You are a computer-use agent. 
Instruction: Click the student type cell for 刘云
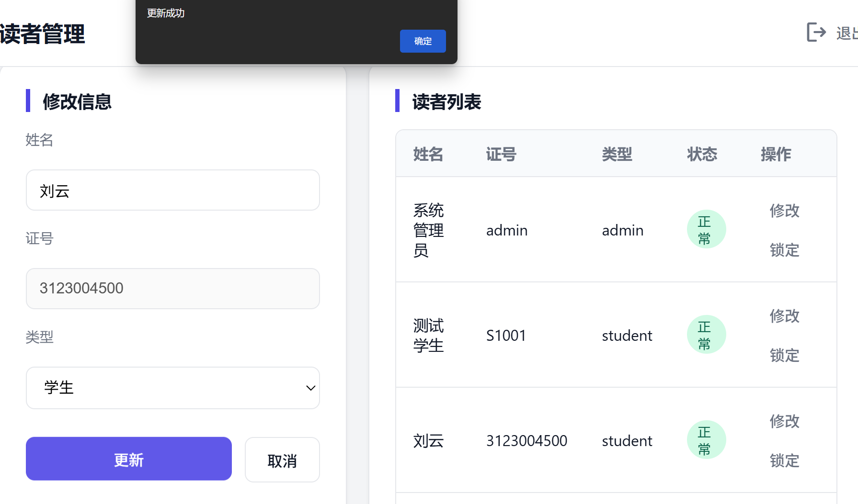(x=627, y=441)
